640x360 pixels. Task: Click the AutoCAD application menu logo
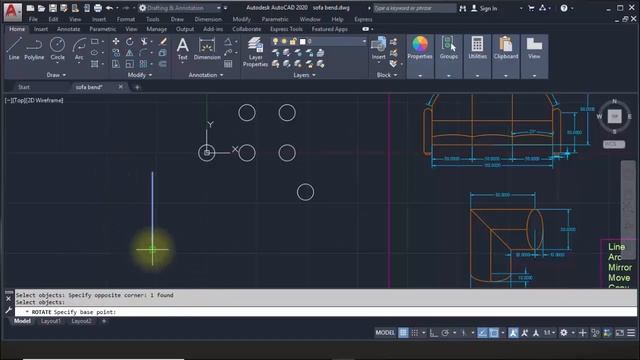pos(12,11)
